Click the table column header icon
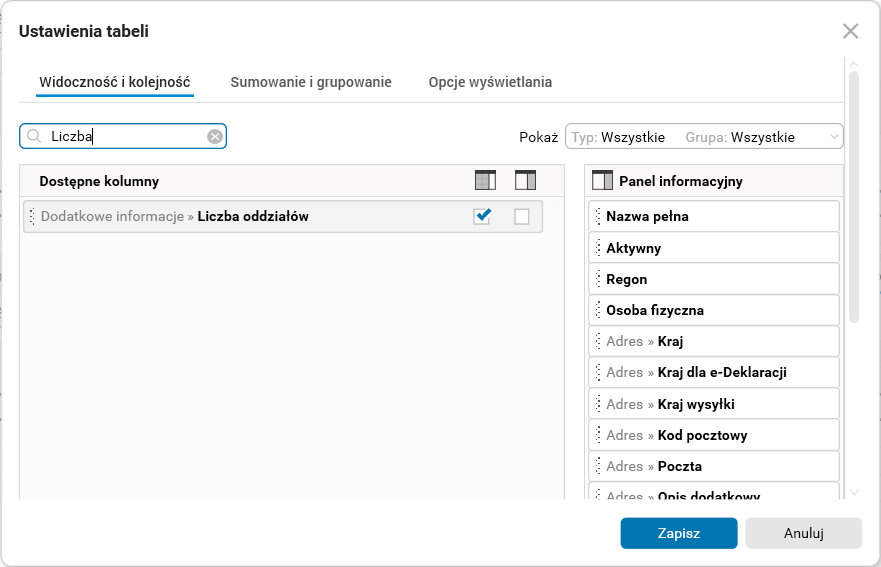The width and height of the screenshot is (881, 567). pos(485,181)
